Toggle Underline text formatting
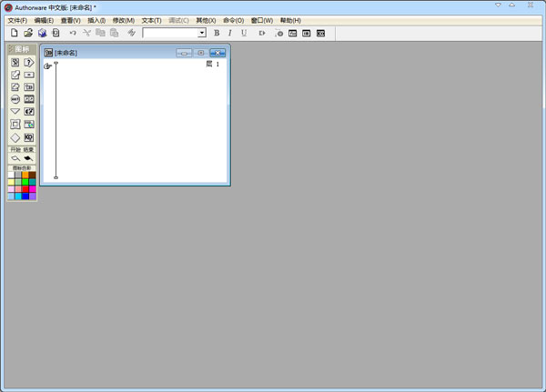This screenshot has height=392, width=546. (244, 33)
